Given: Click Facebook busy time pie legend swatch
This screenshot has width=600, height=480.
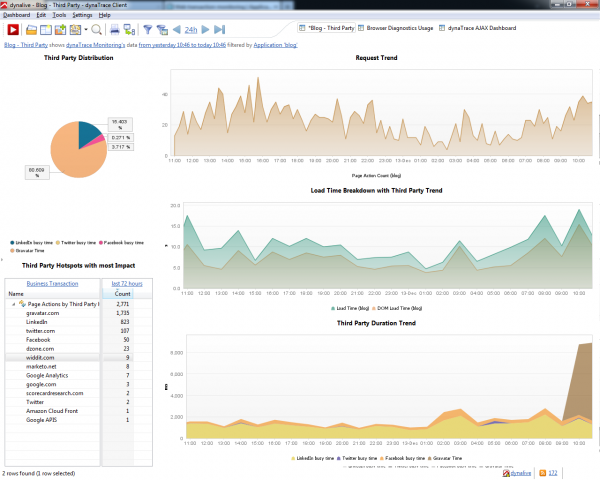Looking at the screenshot, I should (x=101, y=243).
